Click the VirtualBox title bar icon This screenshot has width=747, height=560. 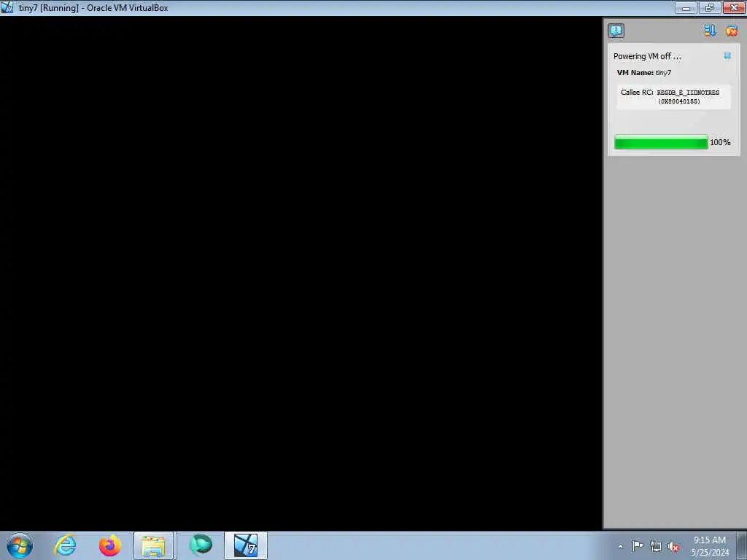7,7
